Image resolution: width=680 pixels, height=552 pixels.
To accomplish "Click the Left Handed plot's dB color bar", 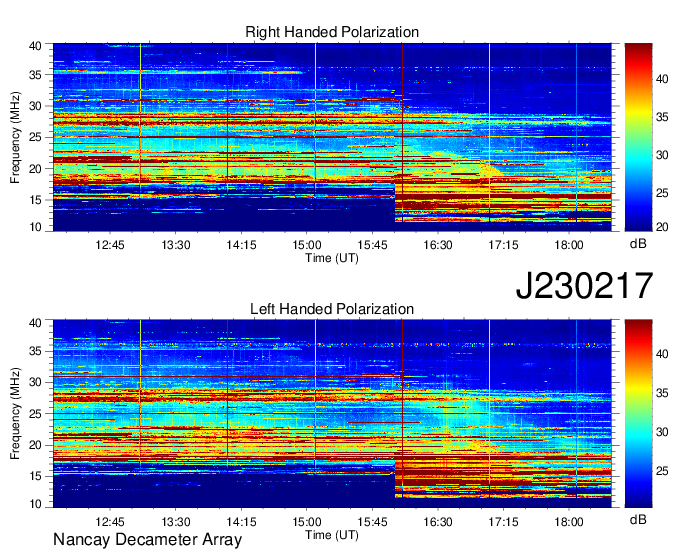I will click(638, 414).
